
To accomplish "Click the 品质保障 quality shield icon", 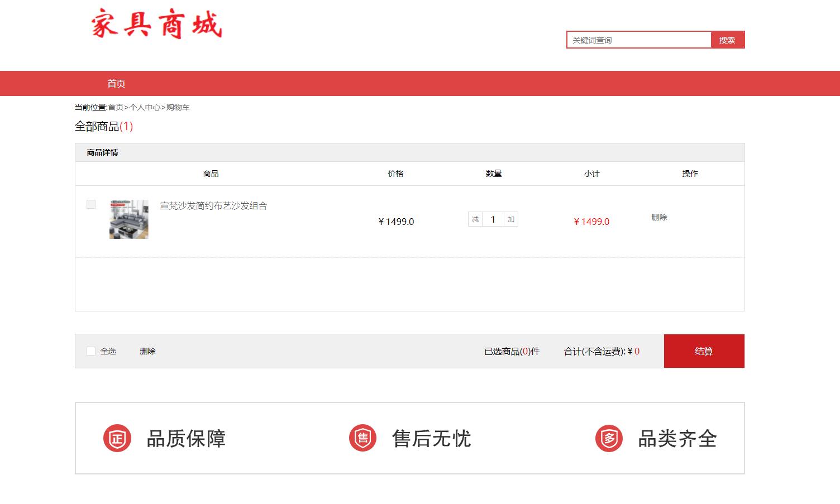I will point(117,438).
